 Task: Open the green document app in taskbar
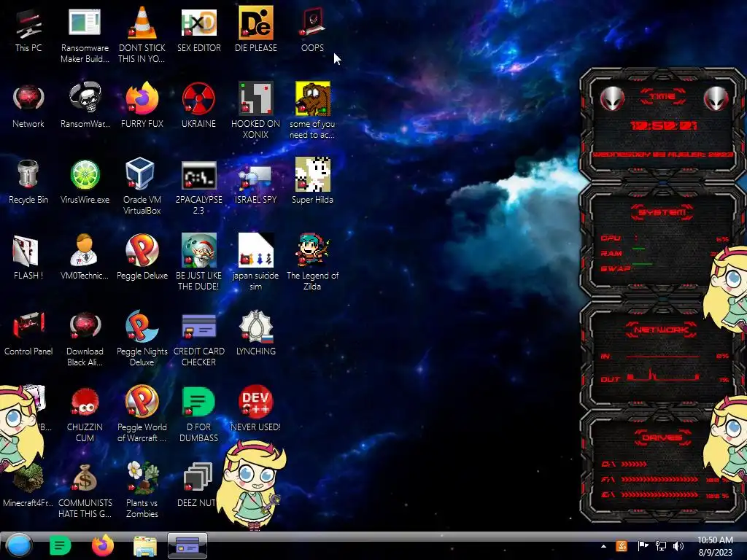pos(60,545)
